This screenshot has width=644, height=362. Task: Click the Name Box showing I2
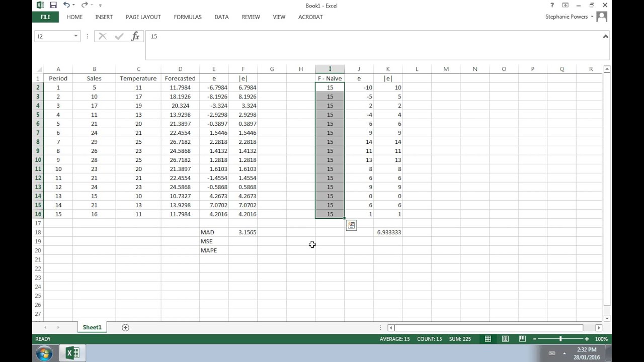pos(53,36)
